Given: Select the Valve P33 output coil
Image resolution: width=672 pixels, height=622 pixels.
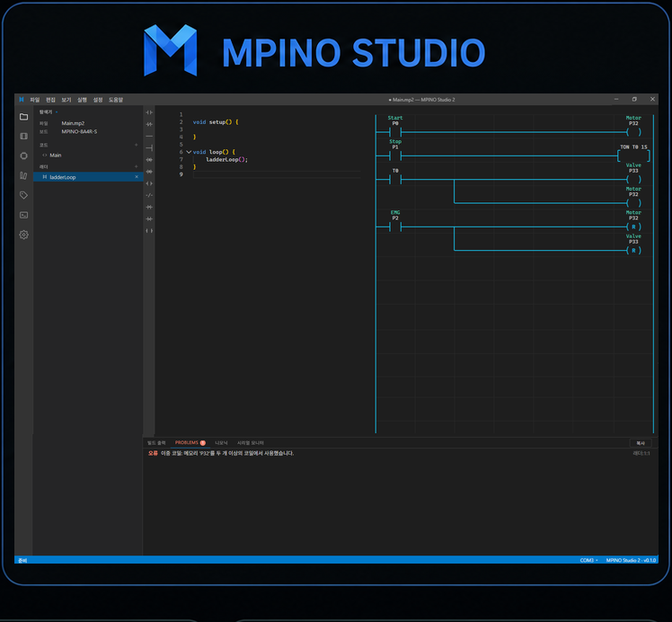Looking at the screenshot, I should [633, 179].
